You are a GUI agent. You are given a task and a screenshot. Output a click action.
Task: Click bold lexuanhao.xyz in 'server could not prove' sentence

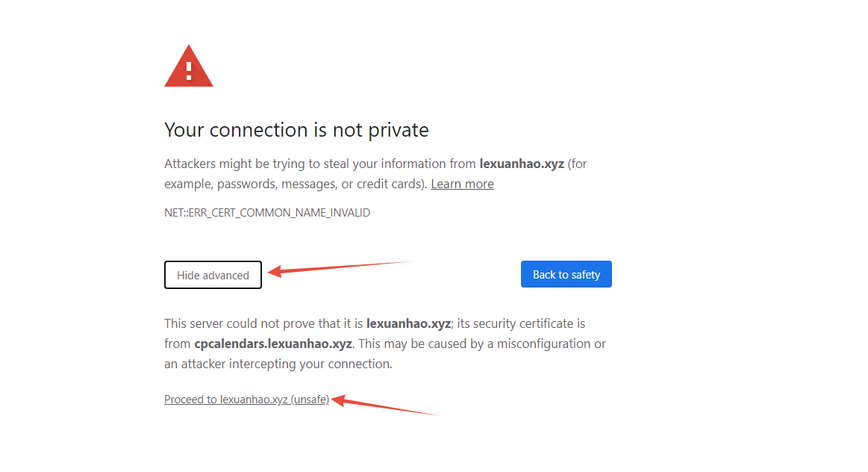coord(408,323)
